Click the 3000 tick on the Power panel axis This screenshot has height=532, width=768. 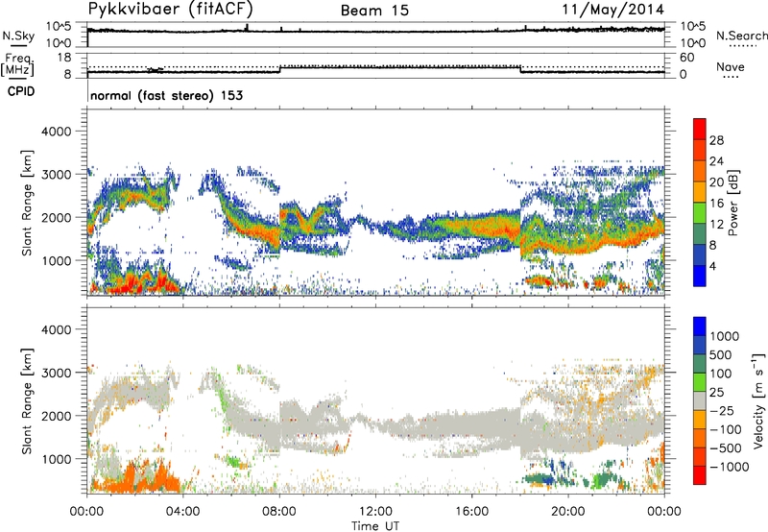56,175
